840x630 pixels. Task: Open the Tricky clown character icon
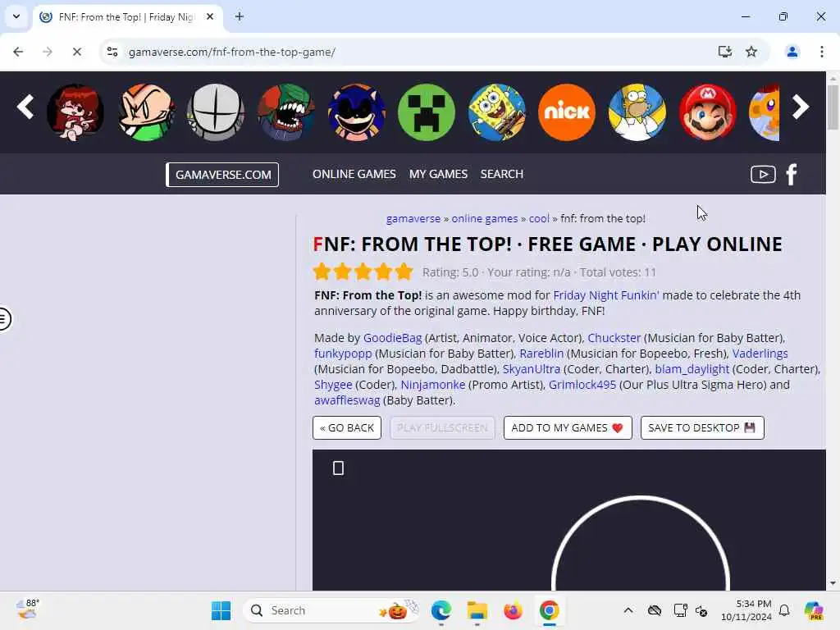coord(286,112)
